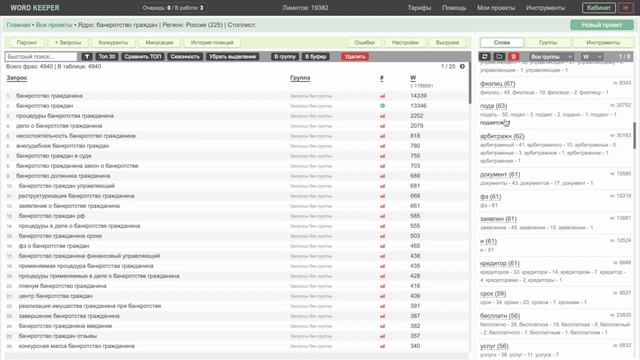Click chart icon for дело о банкротстве гражданина

[382, 126]
